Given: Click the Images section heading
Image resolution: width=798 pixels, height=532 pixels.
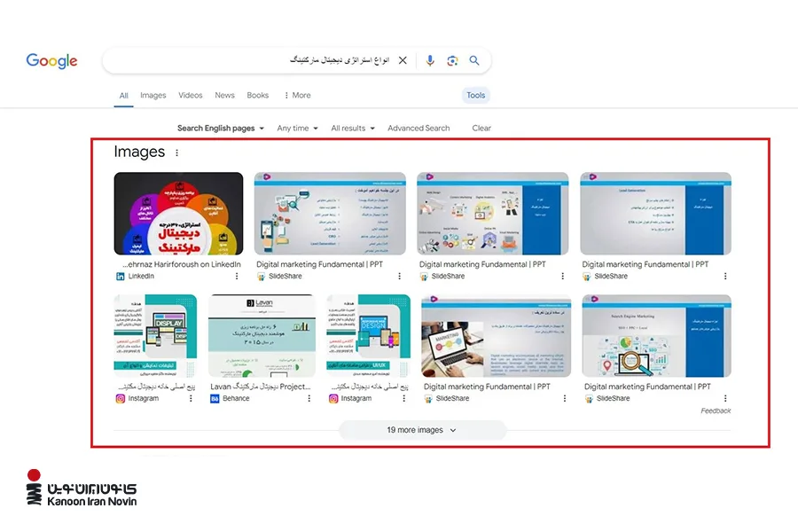Looking at the screenshot, I should 139,152.
